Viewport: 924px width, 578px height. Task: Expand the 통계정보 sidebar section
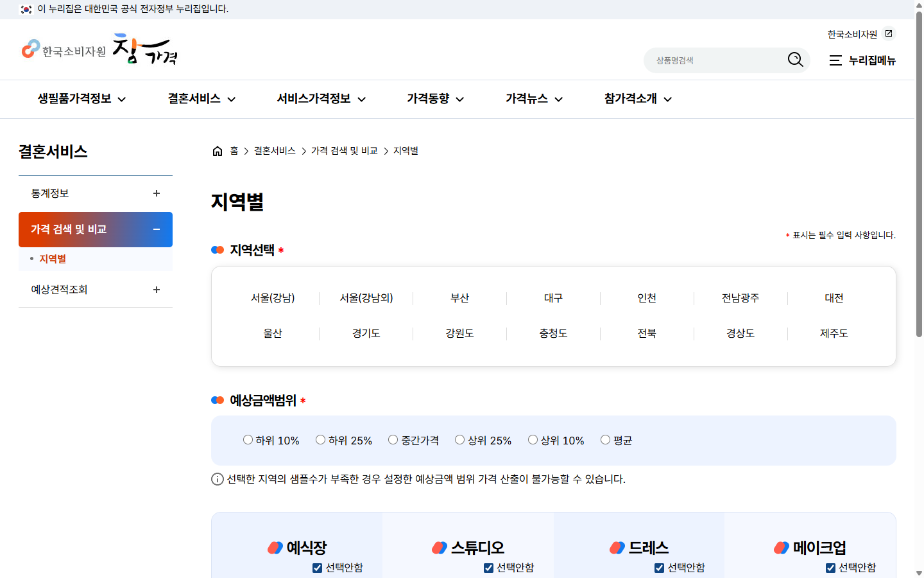tap(96, 193)
